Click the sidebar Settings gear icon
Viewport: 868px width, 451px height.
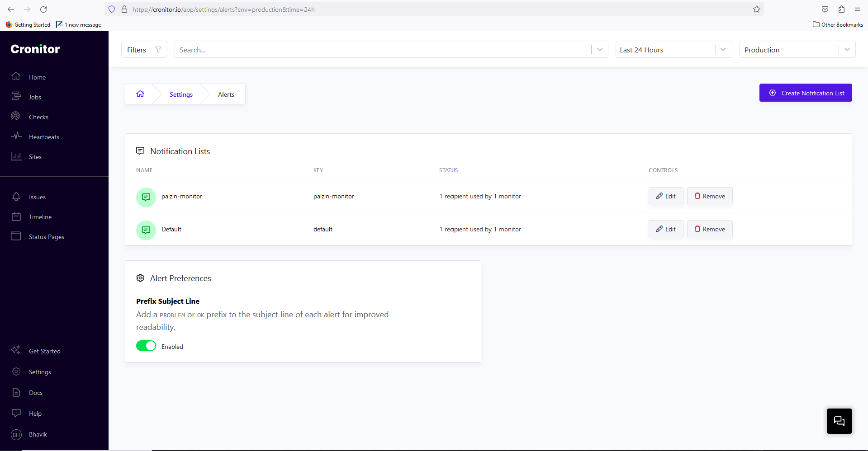pos(16,371)
